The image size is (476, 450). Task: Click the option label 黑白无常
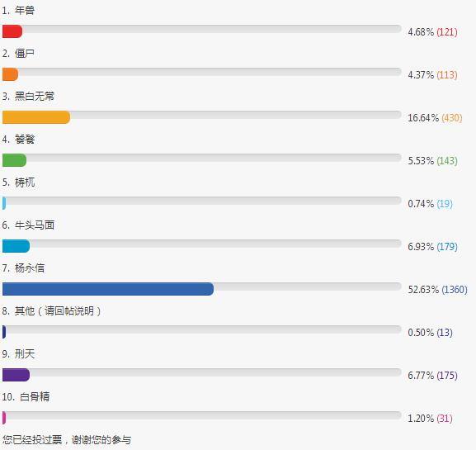coord(35,97)
